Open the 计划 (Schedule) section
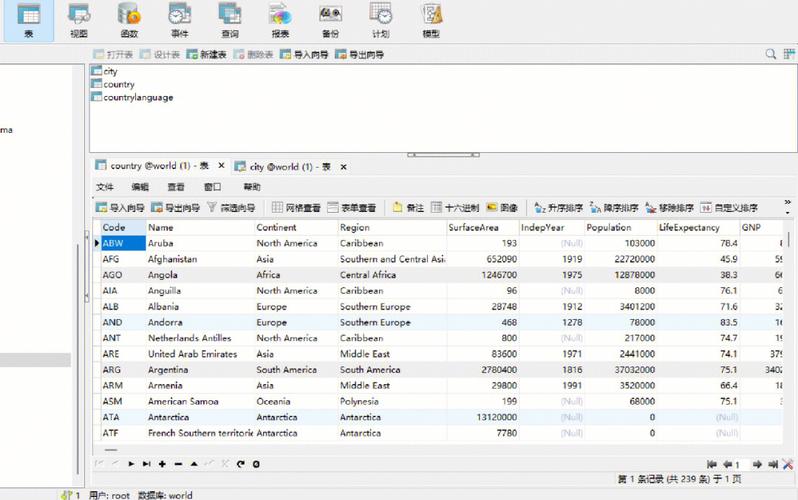Screen dimensions: 798x500 pos(381,20)
